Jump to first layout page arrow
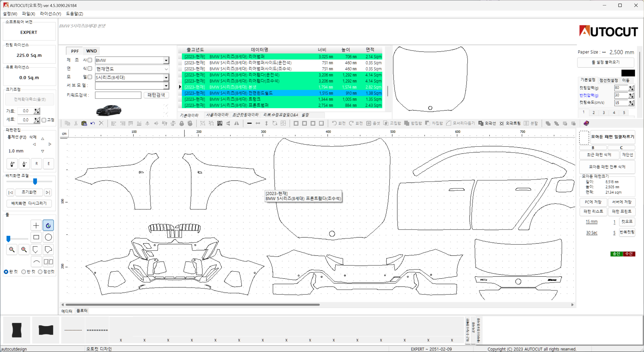Image resolution: width=644 pixels, height=352 pixels. [11, 192]
